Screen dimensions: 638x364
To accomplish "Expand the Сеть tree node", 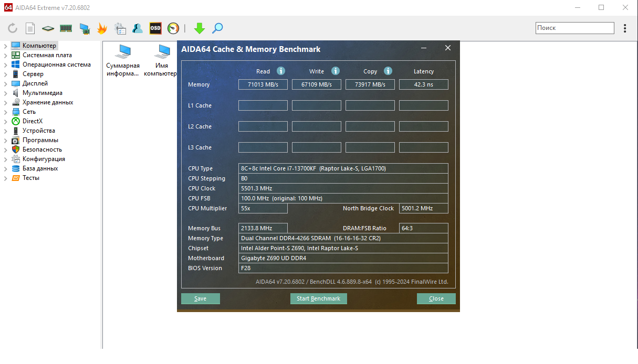I will (5, 112).
